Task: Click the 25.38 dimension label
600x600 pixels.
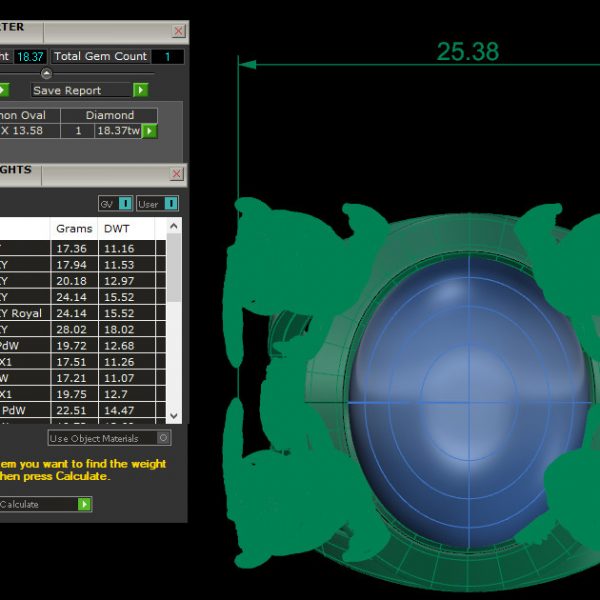Action: [x=467, y=52]
